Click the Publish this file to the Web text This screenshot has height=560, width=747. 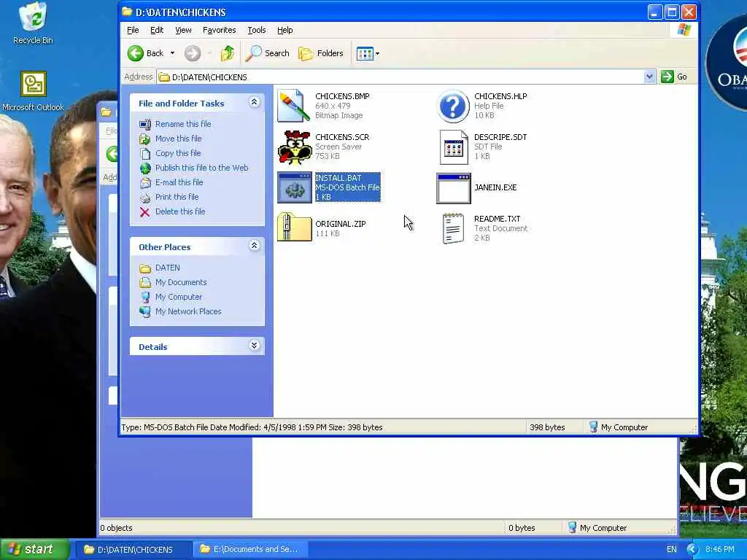pyautogui.click(x=201, y=168)
